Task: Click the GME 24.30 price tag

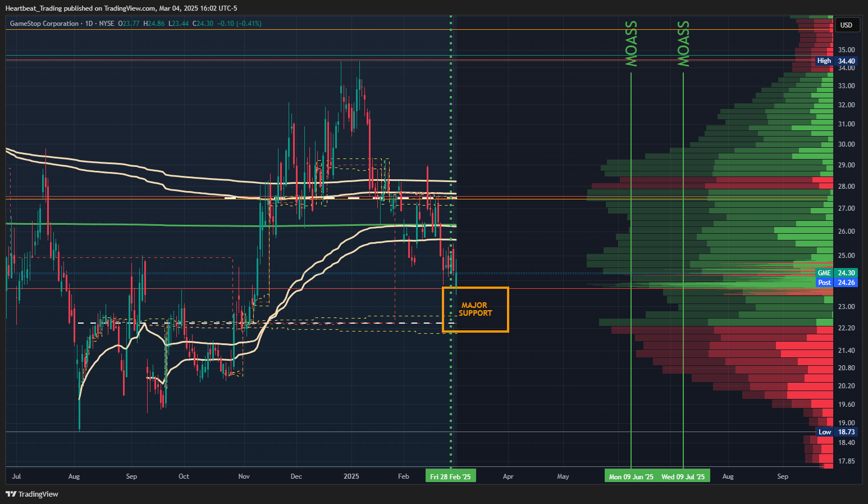Action: 835,273
